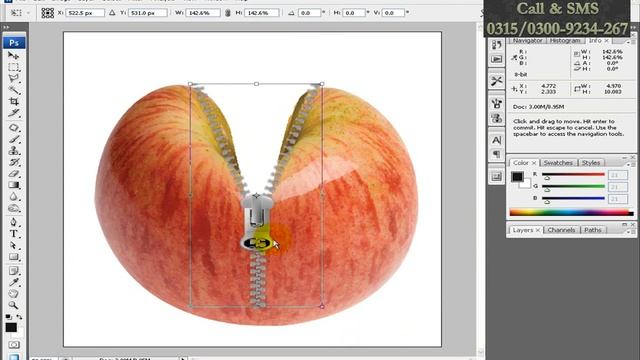Select the Eraser tool
The height and width of the screenshot is (360, 640).
13,173
